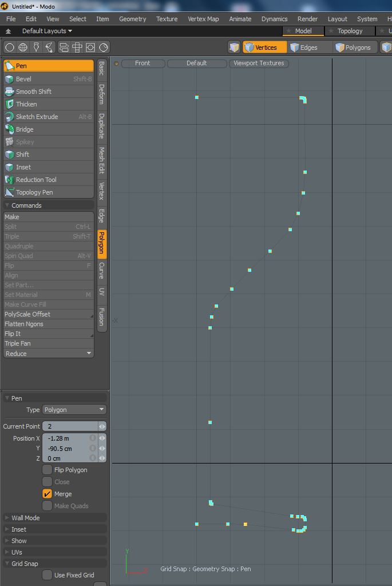
Task: Click the Current Point value field
Action: click(70, 426)
